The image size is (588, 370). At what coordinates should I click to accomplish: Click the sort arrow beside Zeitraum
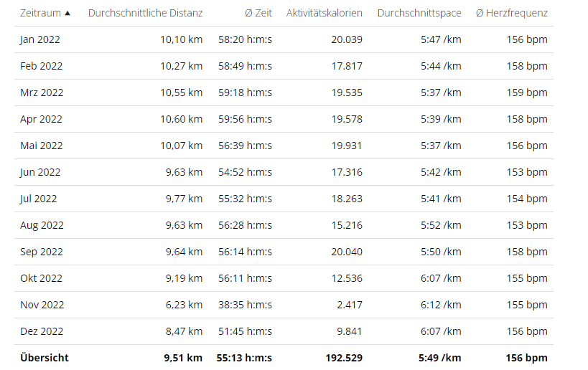click(x=67, y=13)
